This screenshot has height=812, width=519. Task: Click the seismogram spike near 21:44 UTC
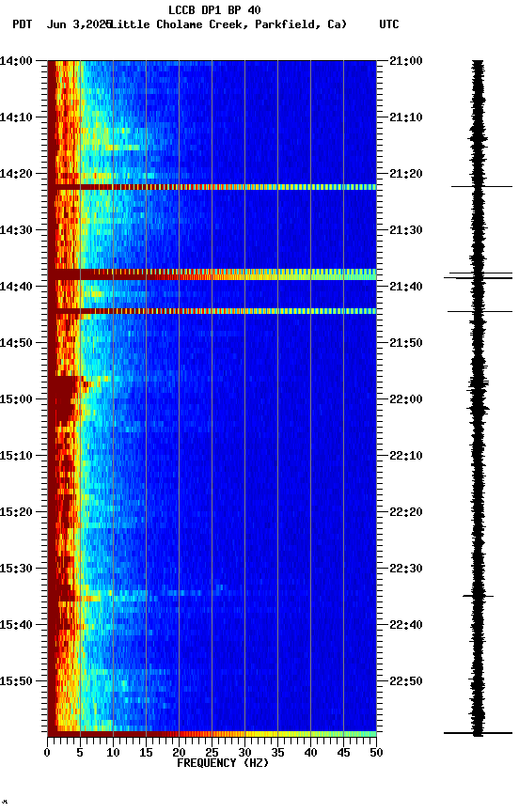[480, 311]
